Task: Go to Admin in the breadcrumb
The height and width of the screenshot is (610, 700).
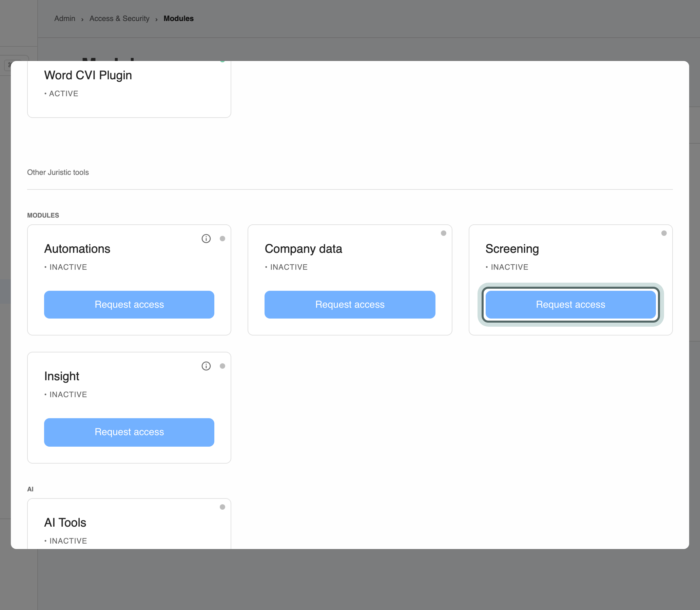Action: 65,18
